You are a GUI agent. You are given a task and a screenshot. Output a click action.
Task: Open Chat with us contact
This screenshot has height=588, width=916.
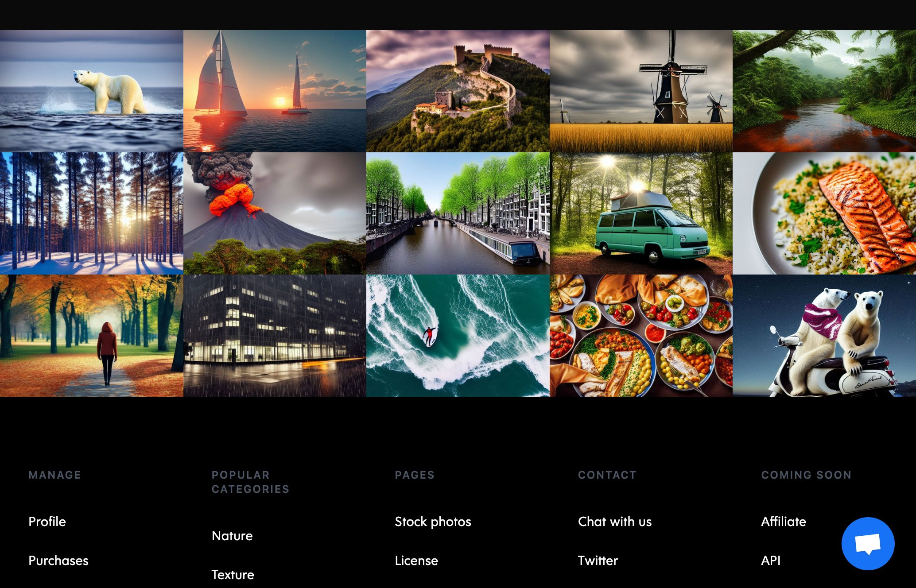pos(615,521)
